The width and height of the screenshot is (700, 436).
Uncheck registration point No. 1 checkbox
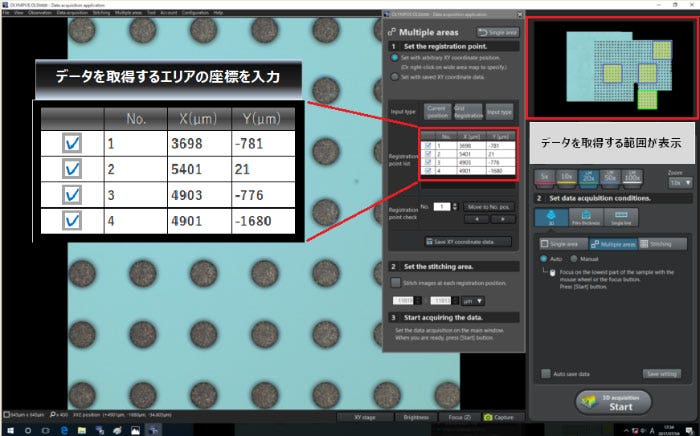tap(429, 145)
